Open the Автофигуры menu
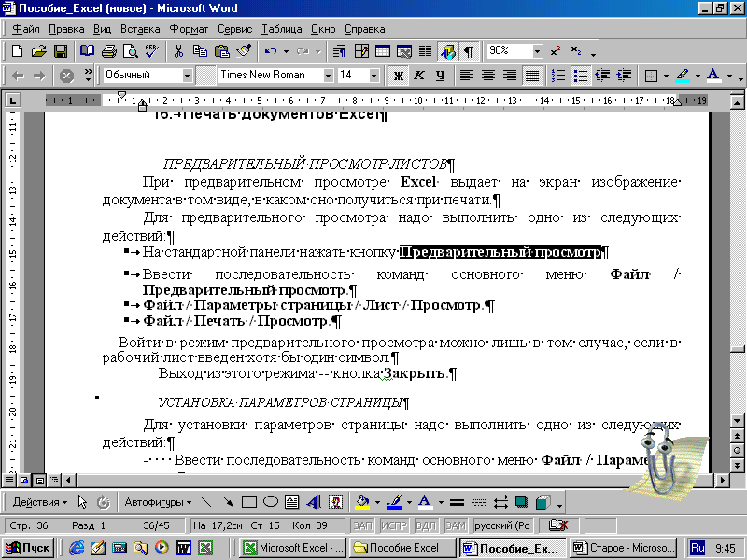 point(158,502)
